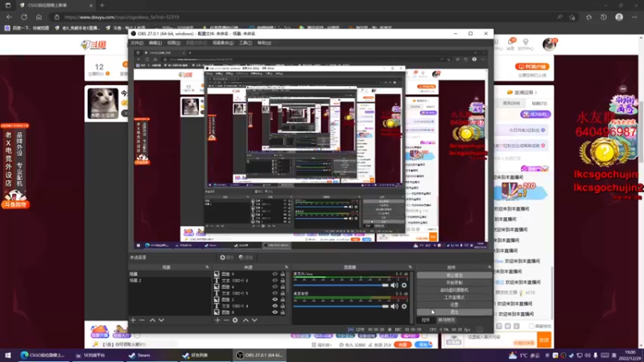The image size is (644, 362).
Task: Open the browser profile avatar icon
Action: pyautogui.click(x=619, y=17)
